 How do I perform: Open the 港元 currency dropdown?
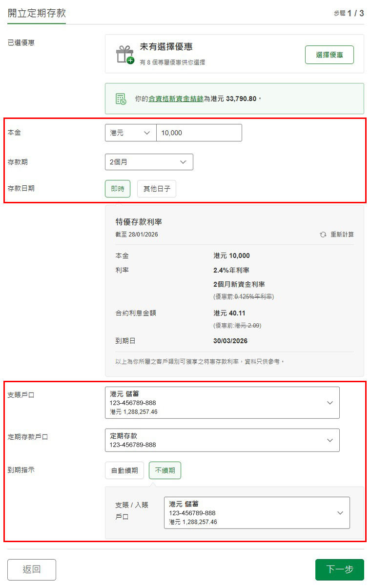pyautogui.click(x=129, y=132)
